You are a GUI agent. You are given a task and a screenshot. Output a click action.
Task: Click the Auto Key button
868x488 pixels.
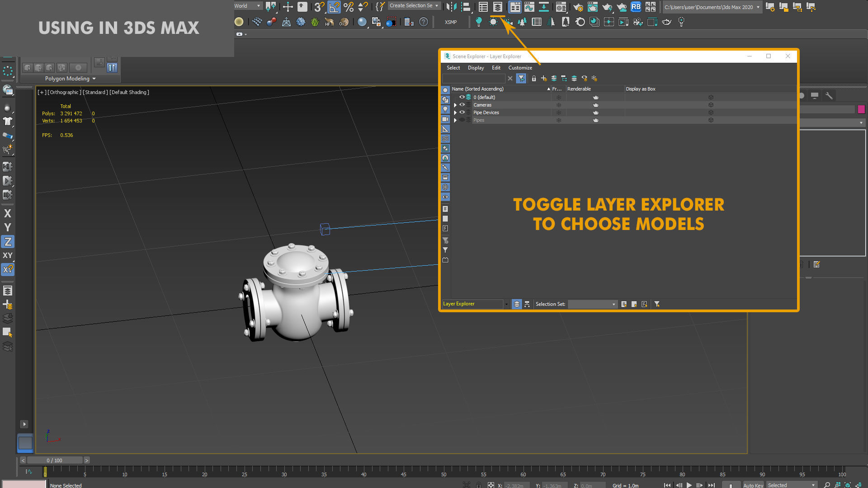point(753,485)
